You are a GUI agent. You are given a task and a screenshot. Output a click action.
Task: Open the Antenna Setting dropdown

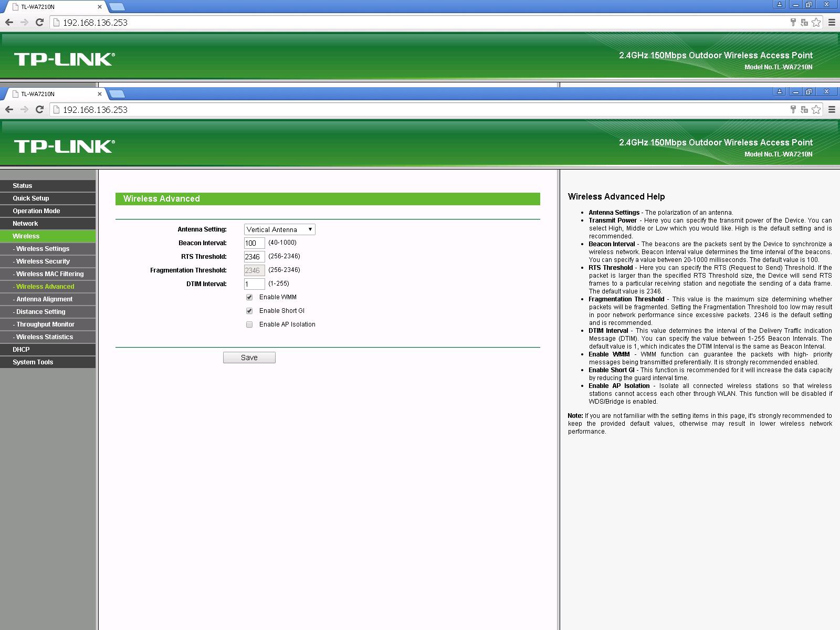279,229
